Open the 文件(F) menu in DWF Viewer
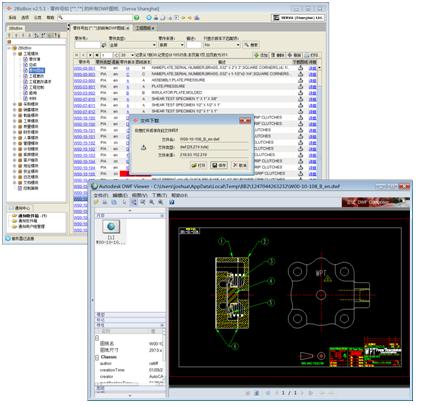Image resolution: width=422 pixels, height=406 pixels. (x=101, y=195)
